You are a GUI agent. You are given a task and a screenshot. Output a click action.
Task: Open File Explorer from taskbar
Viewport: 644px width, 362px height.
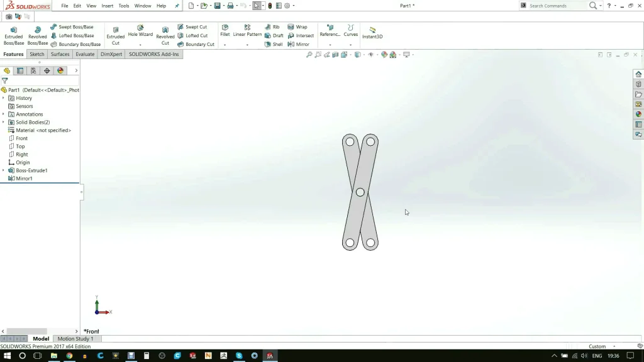(x=54, y=356)
